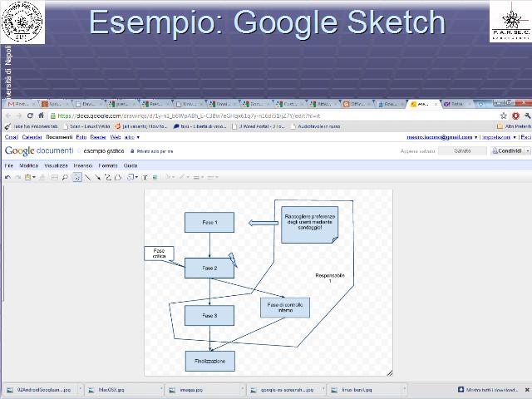Open the Guida menu
Viewport: 532px width, 399px height.
coord(131,165)
